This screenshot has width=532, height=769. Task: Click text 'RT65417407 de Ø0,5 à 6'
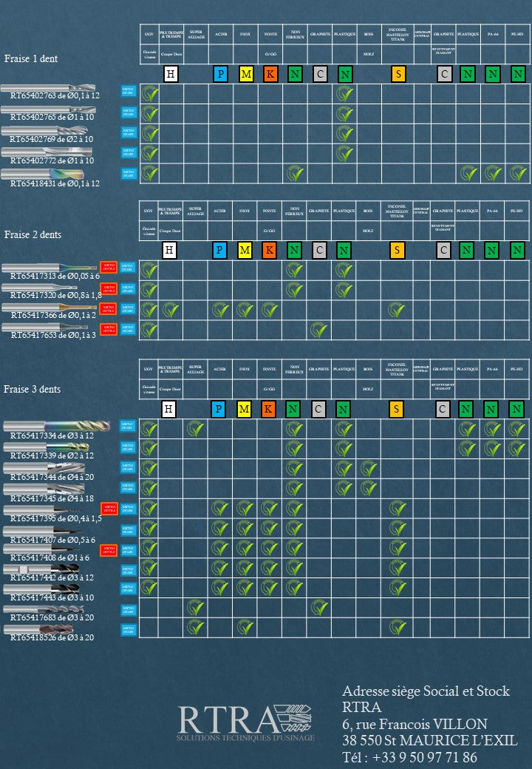[x=53, y=540]
